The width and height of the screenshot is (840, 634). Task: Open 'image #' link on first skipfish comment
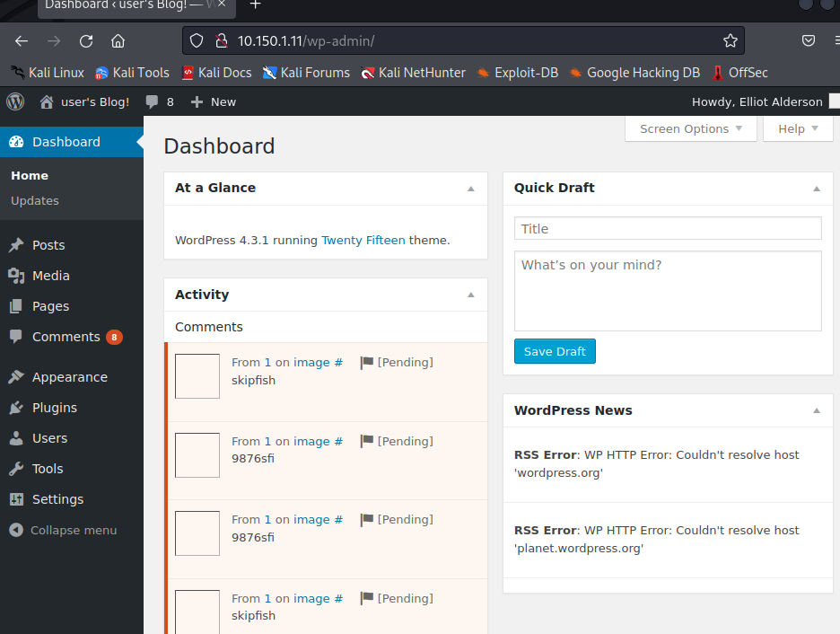click(319, 363)
